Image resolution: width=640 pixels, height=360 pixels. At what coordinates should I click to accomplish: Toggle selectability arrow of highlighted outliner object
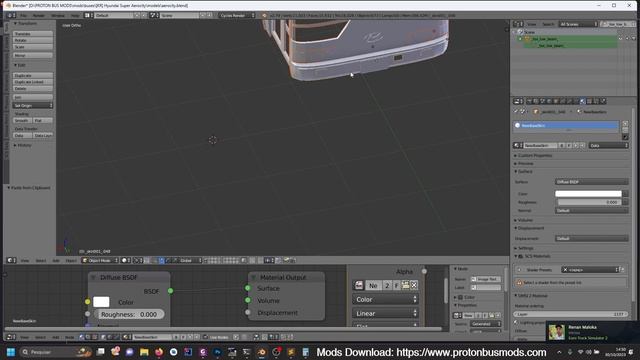pyautogui.click(x=627, y=39)
